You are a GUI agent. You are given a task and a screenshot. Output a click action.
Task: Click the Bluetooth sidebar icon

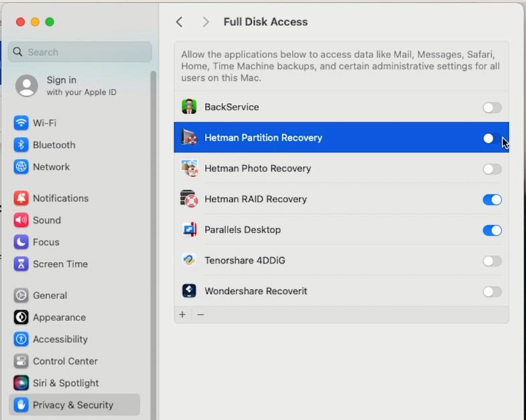[21, 145]
